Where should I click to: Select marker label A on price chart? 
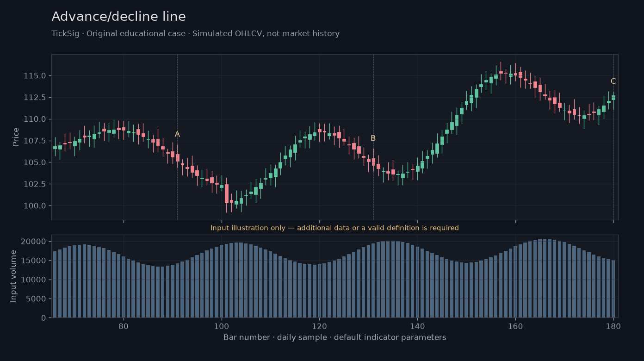tap(177, 134)
